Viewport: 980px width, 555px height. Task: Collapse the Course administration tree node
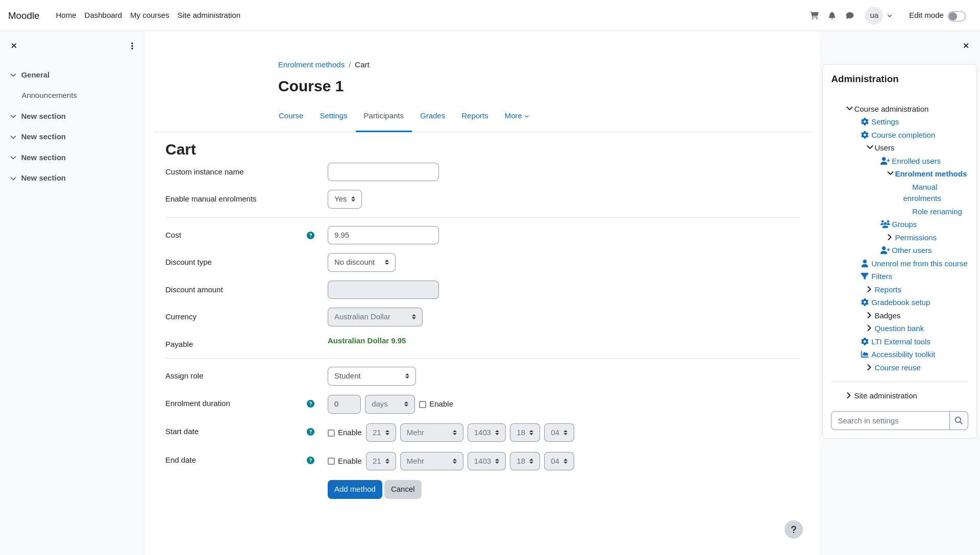coord(849,109)
